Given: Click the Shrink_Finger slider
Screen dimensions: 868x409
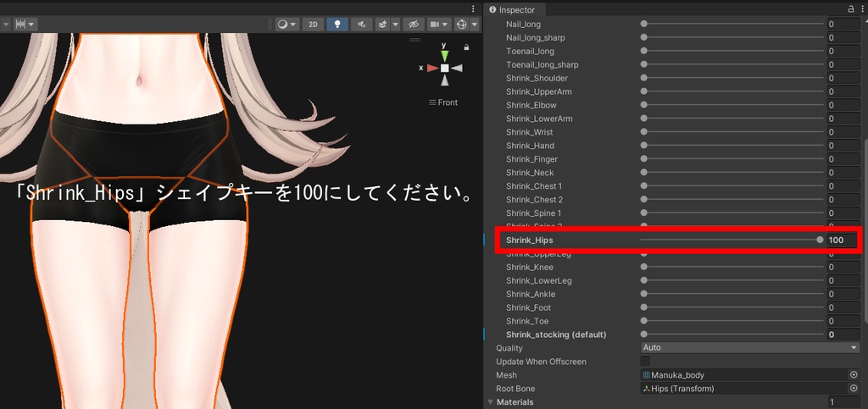Looking at the screenshot, I should tap(733, 159).
